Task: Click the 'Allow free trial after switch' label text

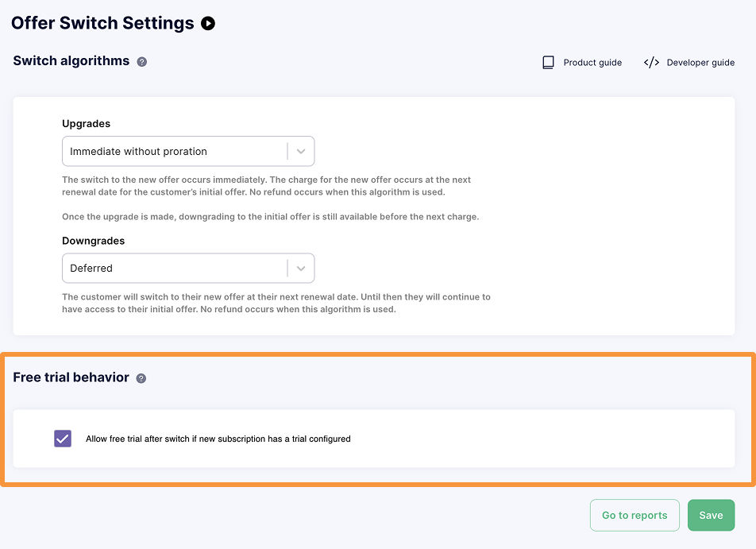Action: point(218,439)
